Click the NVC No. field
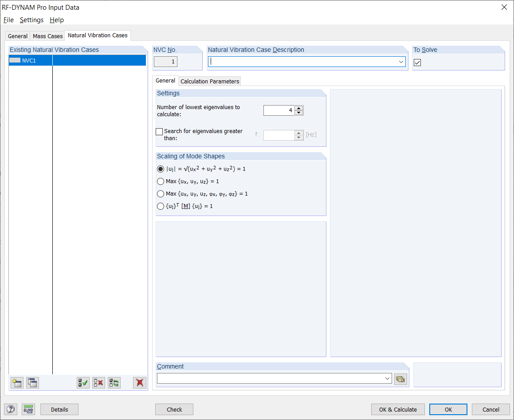Viewport: 514px width, 420px height. pos(165,62)
